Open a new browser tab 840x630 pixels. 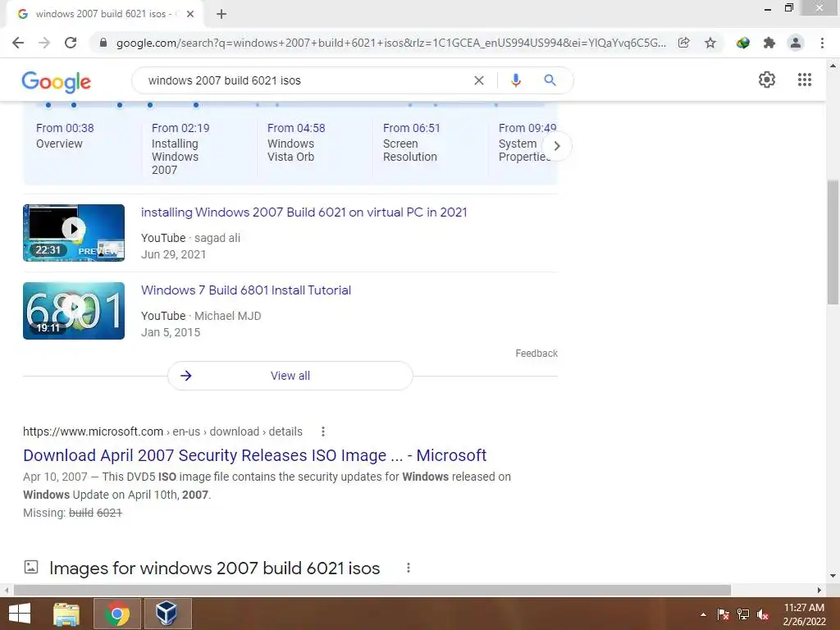(x=221, y=14)
